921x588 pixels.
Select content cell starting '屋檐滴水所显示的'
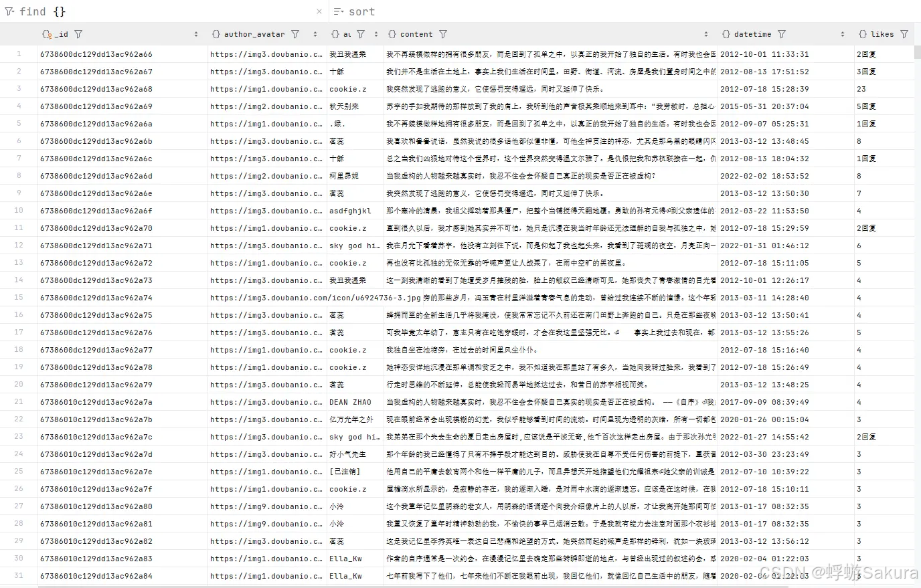pos(550,489)
